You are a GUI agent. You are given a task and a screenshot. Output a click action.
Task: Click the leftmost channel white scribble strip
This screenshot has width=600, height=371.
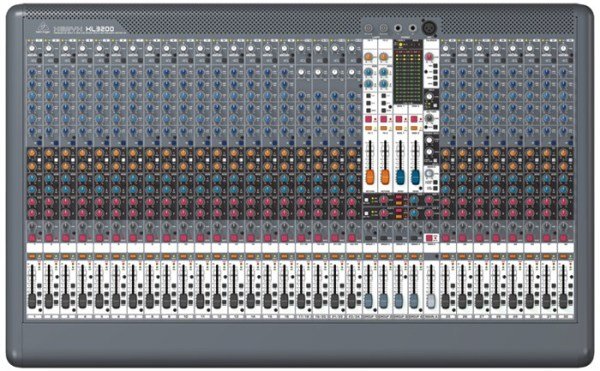(34, 248)
